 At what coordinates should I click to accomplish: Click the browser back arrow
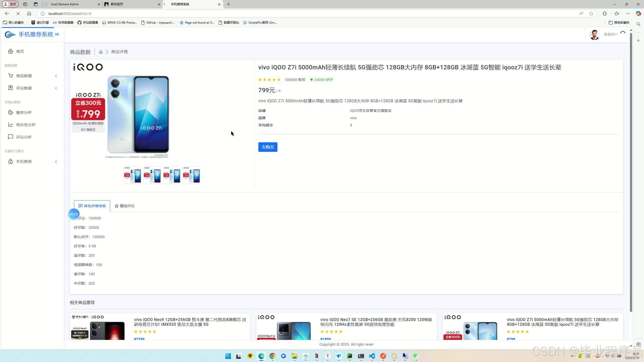click(7, 14)
